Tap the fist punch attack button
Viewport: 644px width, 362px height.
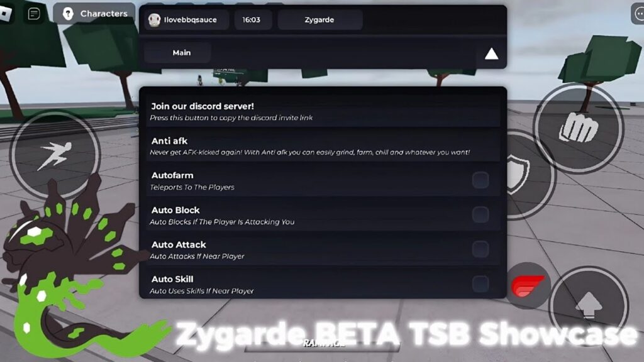579,128
